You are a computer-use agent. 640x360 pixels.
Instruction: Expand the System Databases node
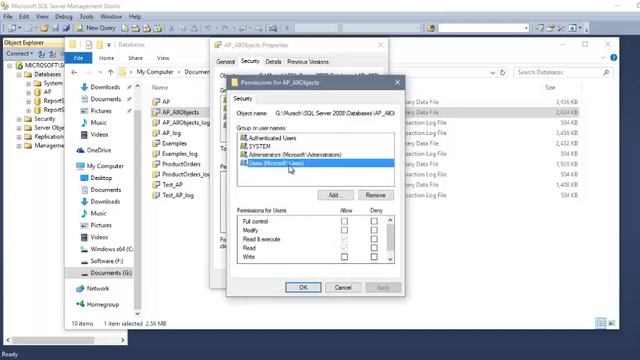28,83
